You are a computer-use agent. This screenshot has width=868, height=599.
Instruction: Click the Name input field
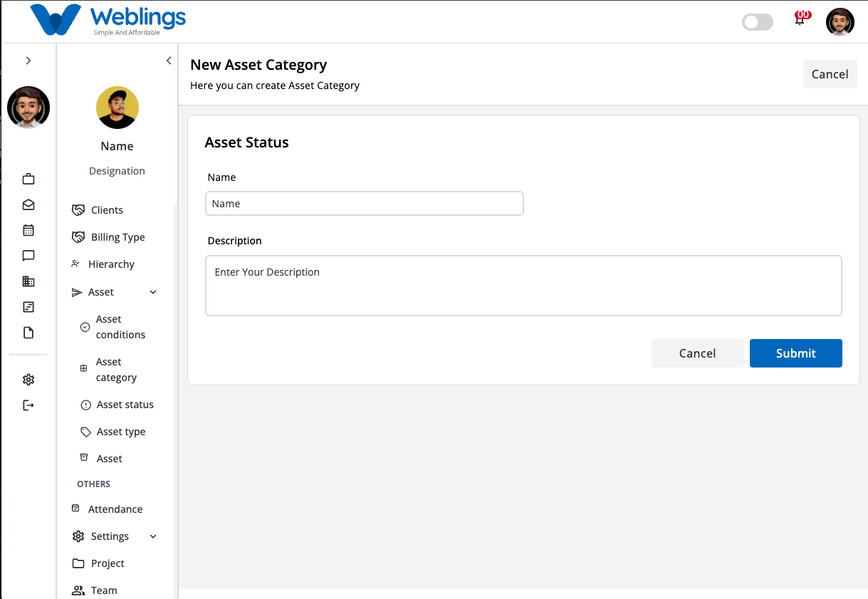(365, 203)
